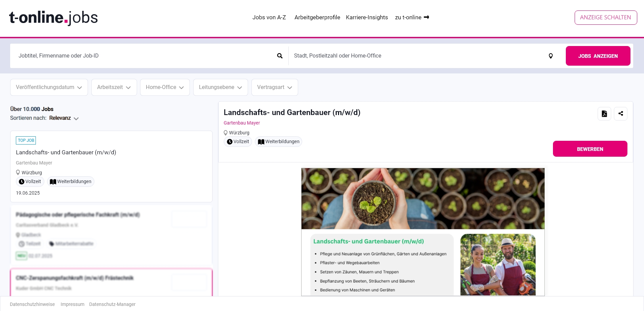Open Datenschutzhinweise in the footer
Image resolution: width=644 pixels, height=311 pixels.
coord(32,304)
